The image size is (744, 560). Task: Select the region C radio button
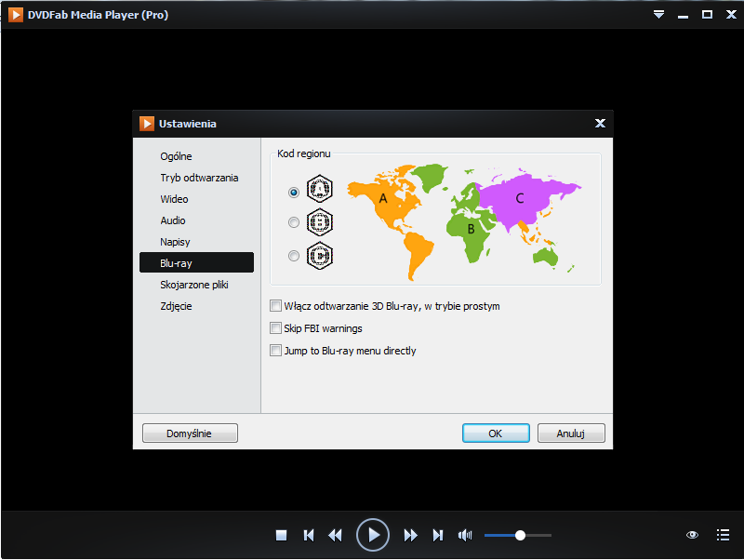(x=294, y=256)
